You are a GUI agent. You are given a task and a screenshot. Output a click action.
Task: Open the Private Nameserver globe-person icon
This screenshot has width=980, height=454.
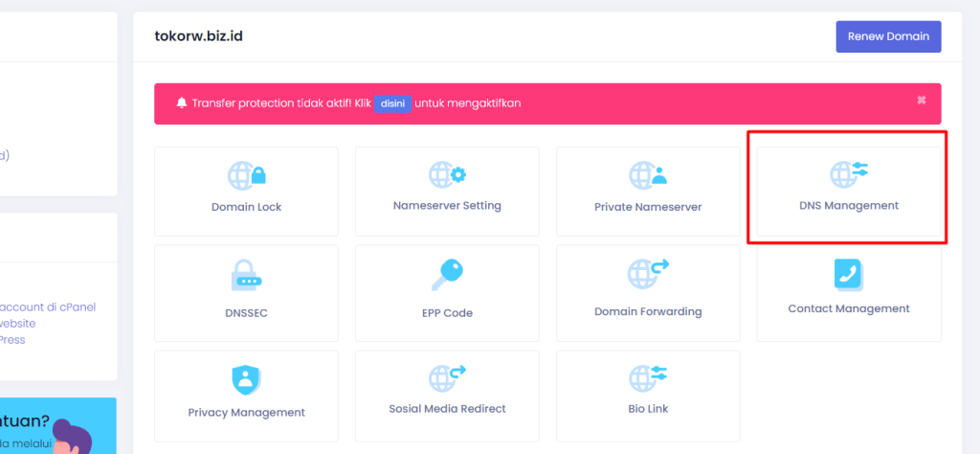648,175
